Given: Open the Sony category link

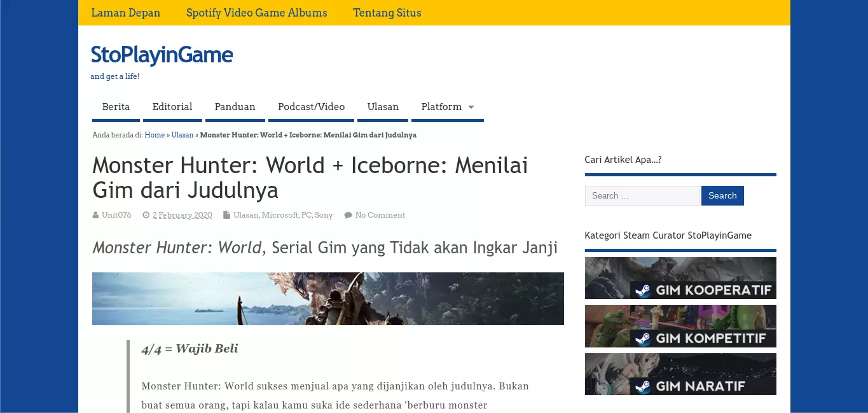Looking at the screenshot, I should pos(324,215).
